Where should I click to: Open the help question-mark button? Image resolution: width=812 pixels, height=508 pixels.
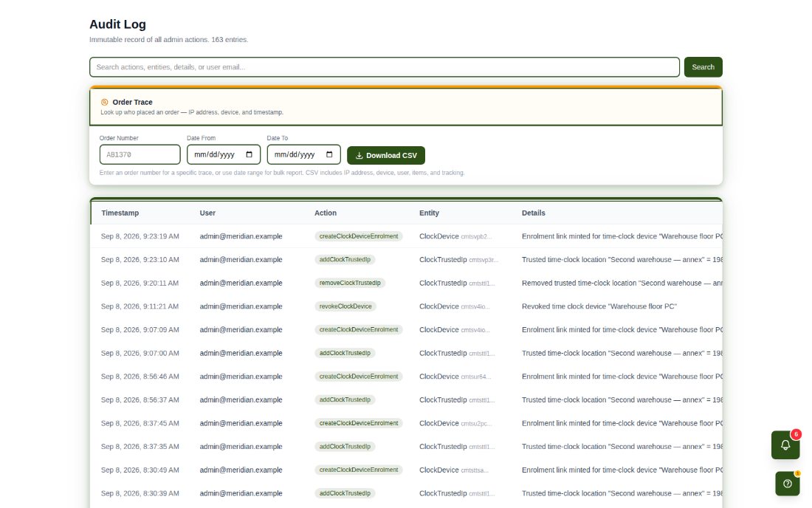[787, 484]
